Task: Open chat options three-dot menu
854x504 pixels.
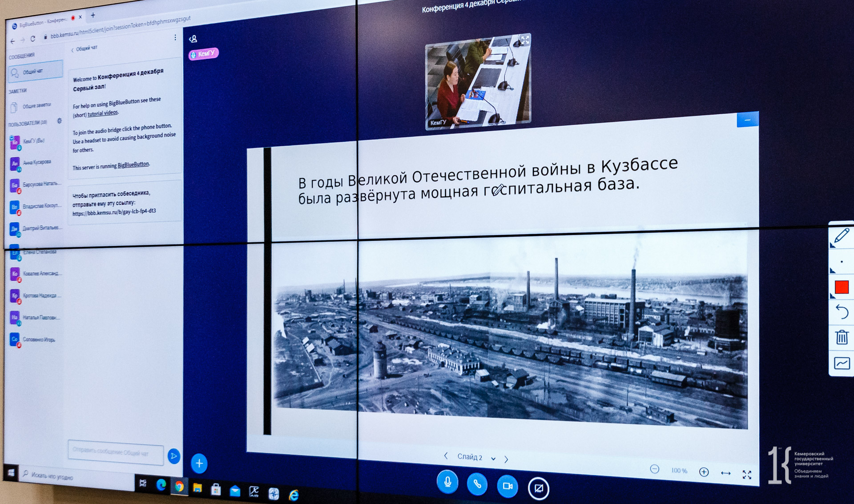Action: coord(175,38)
